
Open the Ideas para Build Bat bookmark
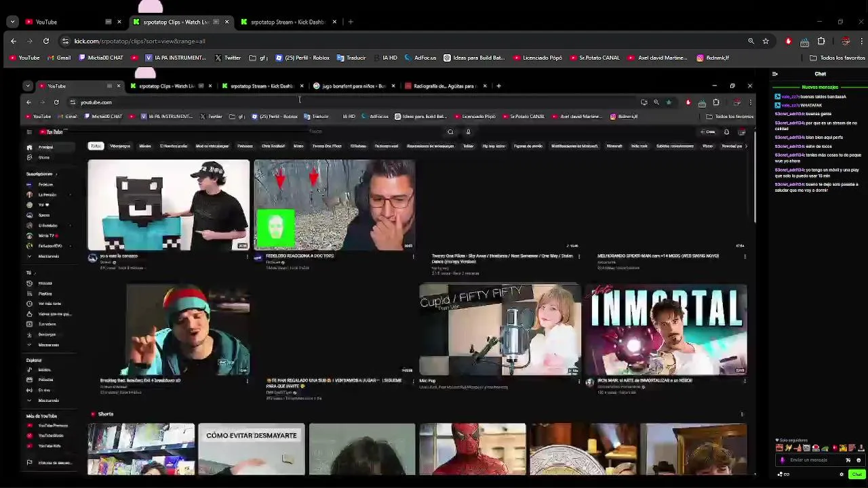474,58
